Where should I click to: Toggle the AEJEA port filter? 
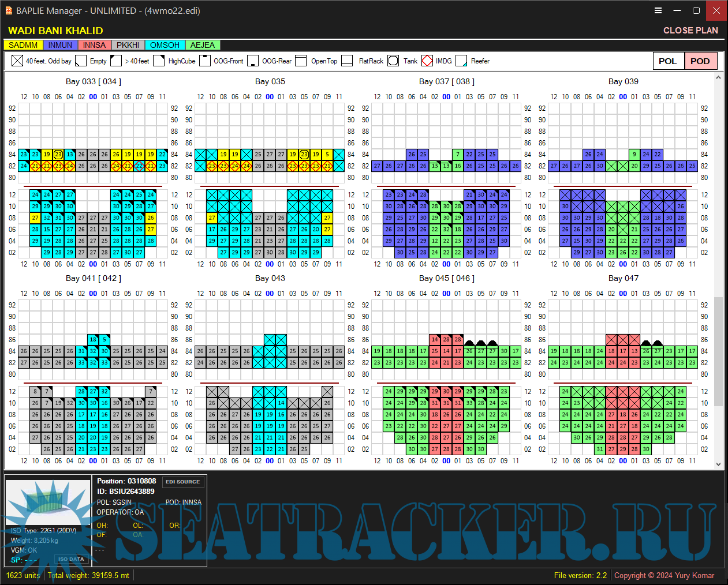pos(203,44)
